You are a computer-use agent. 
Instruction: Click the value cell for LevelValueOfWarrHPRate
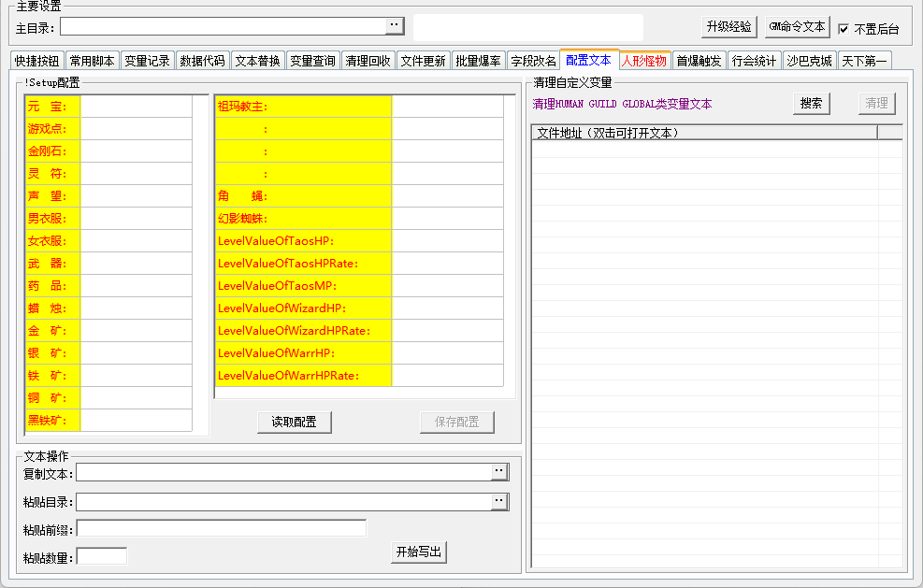click(x=447, y=376)
